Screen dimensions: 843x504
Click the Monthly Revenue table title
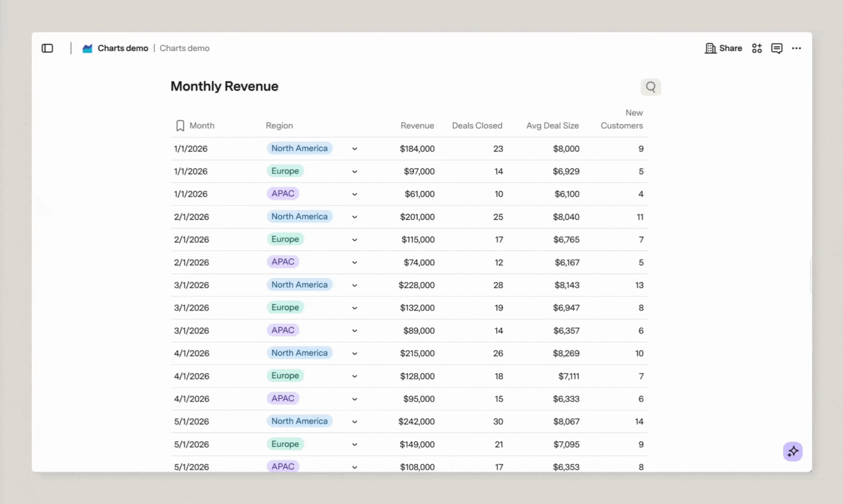coord(224,86)
